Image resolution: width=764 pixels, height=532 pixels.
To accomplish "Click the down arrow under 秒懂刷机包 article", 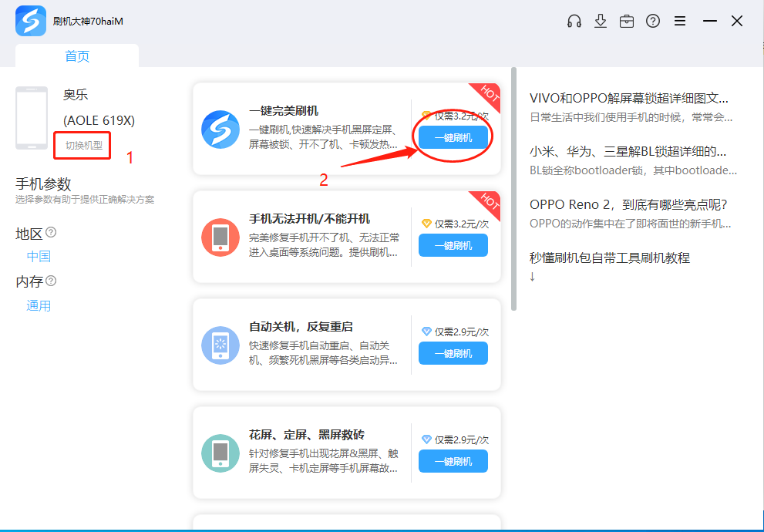I will (x=532, y=277).
